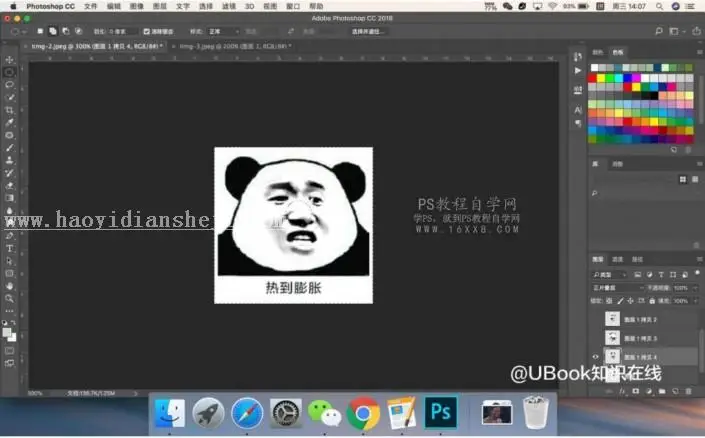
Task: Select the Magic Wand tool
Action: [9, 97]
